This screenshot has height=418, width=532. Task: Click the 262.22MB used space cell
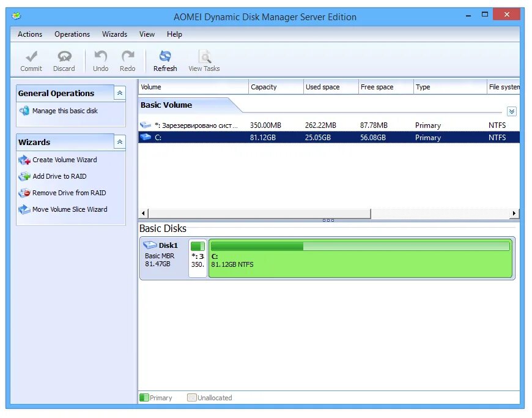320,125
